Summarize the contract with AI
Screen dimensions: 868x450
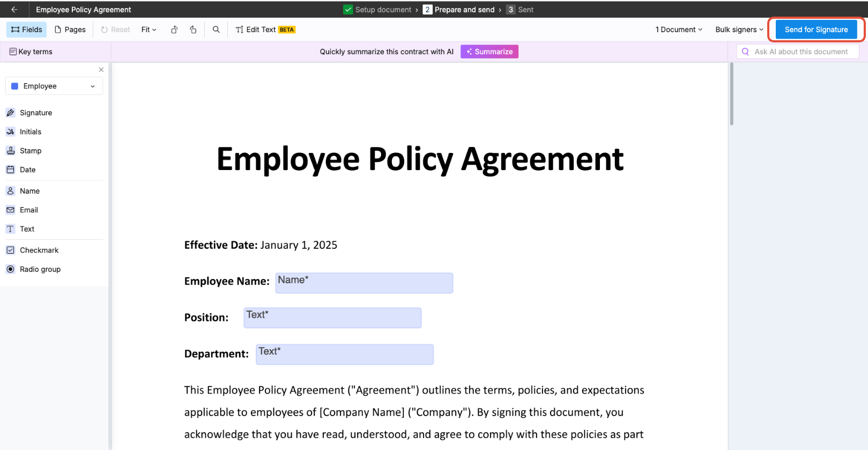click(489, 51)
